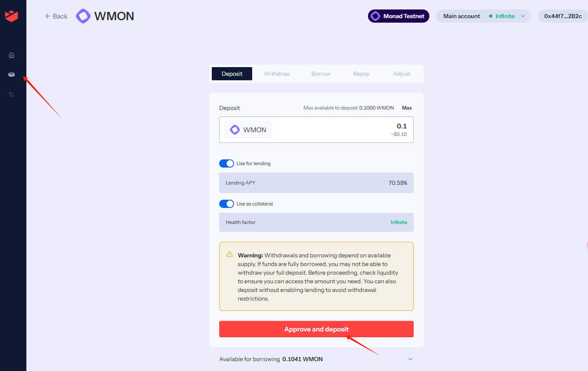Screen dimensions: 588x371
Task: Click the red app logo in the sidebar
Action: [x=12, y=16]
